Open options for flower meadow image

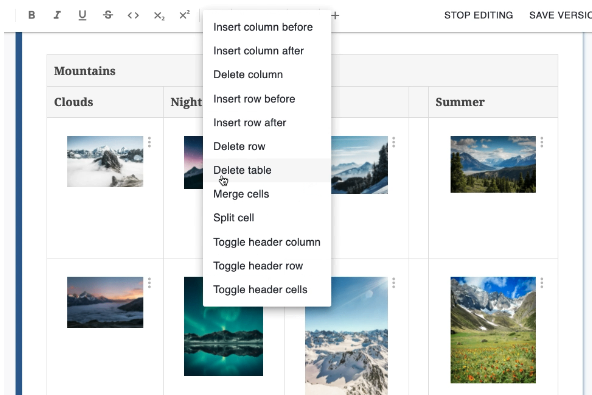(x=542, y=283)
